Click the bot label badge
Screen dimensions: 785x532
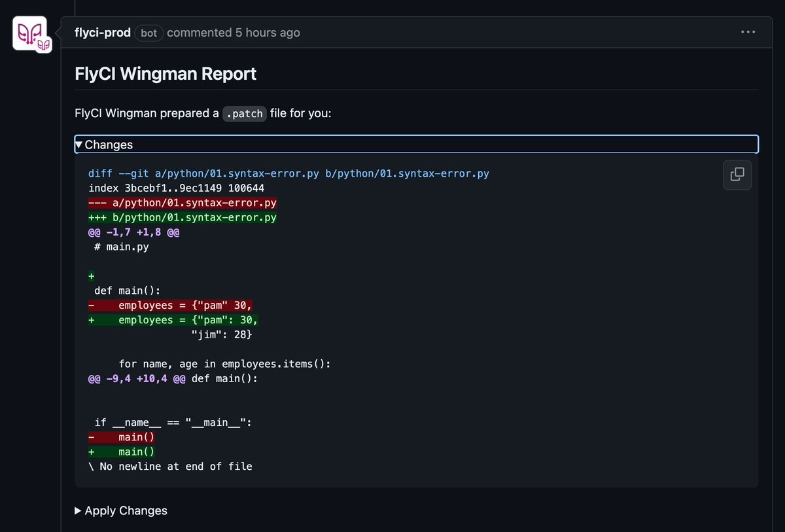[x=149, y=33]
